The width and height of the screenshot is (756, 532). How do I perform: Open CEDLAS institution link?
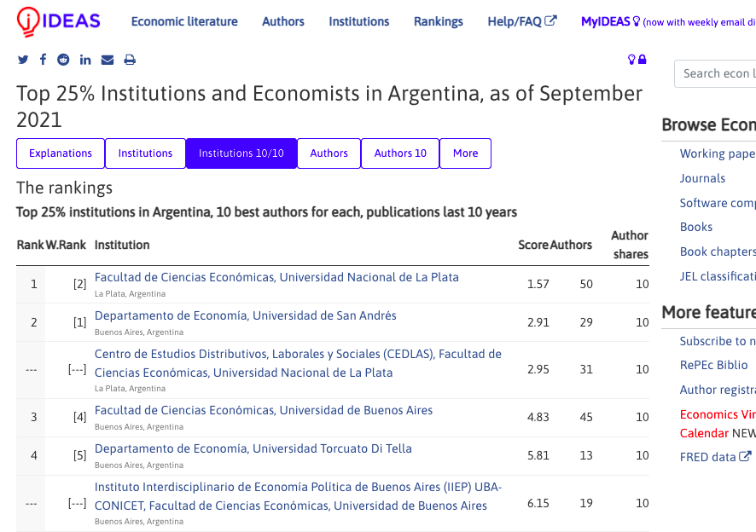point(298,363)
